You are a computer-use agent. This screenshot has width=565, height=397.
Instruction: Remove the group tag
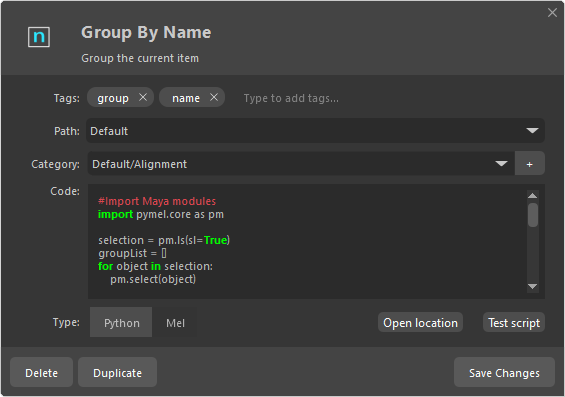click(x=143, y=97)
